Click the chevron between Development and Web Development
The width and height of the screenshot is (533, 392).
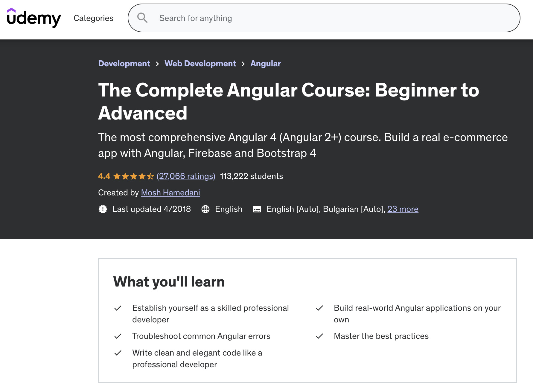(157, 64)
